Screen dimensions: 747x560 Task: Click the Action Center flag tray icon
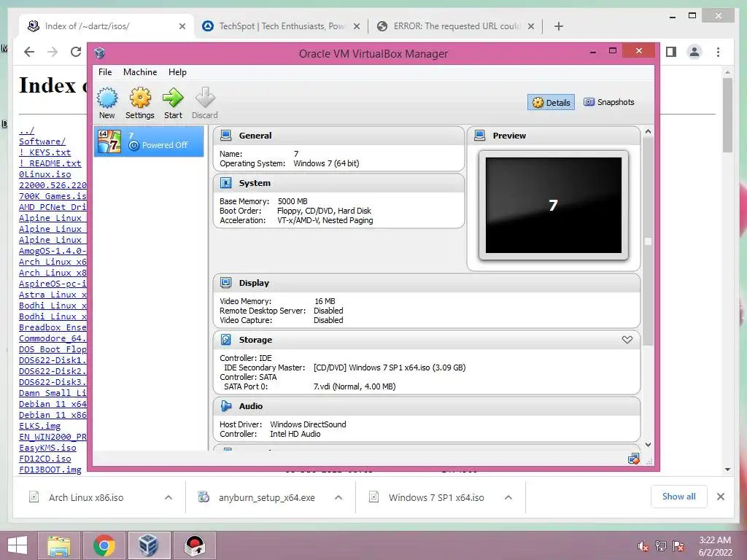coord(678,546)
